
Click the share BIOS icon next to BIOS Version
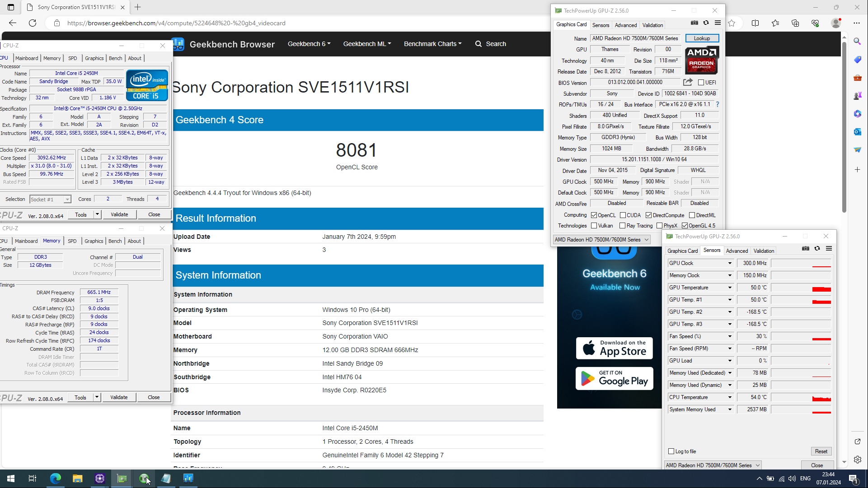click(x=688, y=82)
